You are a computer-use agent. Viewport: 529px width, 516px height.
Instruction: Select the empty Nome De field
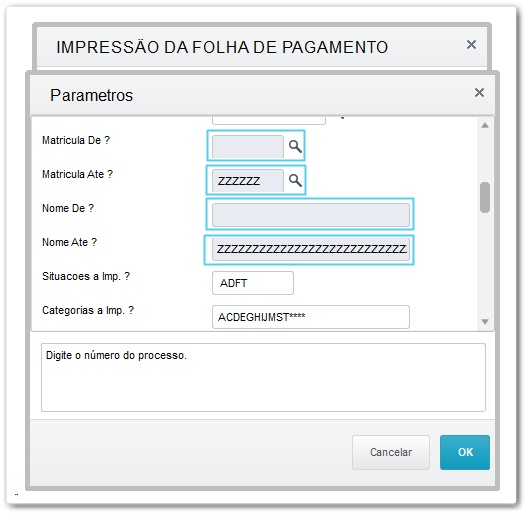click(311, 215)
